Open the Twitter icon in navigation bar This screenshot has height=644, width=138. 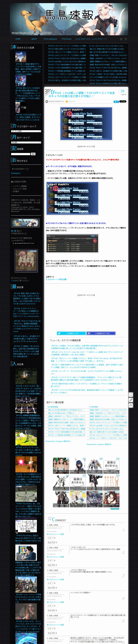click(x=121, y=39)
